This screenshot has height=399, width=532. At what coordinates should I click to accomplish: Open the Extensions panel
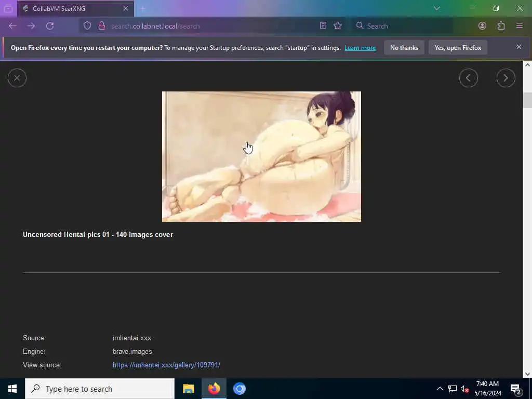point(501,26)
